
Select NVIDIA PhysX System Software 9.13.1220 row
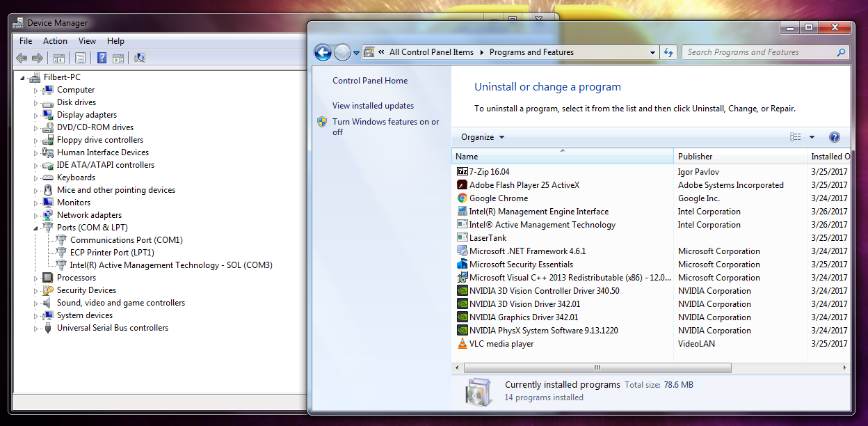pyautogui.click(x=651, y=331)
